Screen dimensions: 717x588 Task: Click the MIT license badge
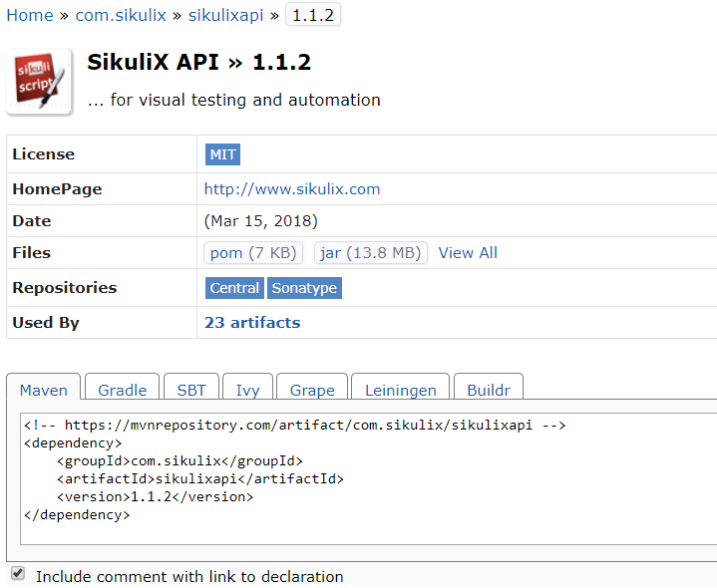pos(222,154)
